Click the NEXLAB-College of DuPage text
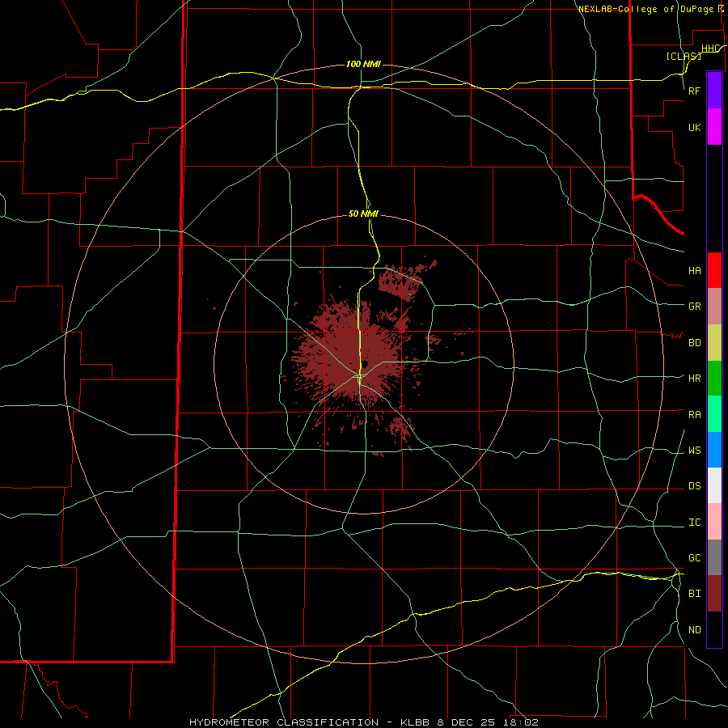This screenshot has height=728, width=728. point(647,9)
